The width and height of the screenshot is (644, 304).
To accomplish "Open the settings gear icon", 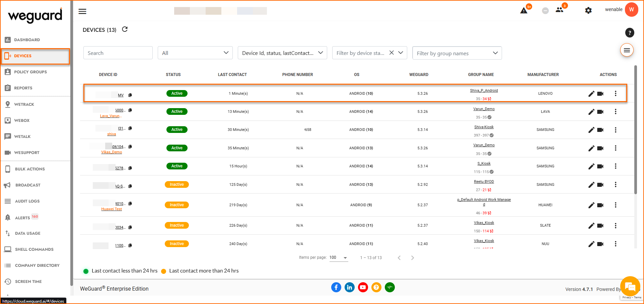I will [588, 10].
